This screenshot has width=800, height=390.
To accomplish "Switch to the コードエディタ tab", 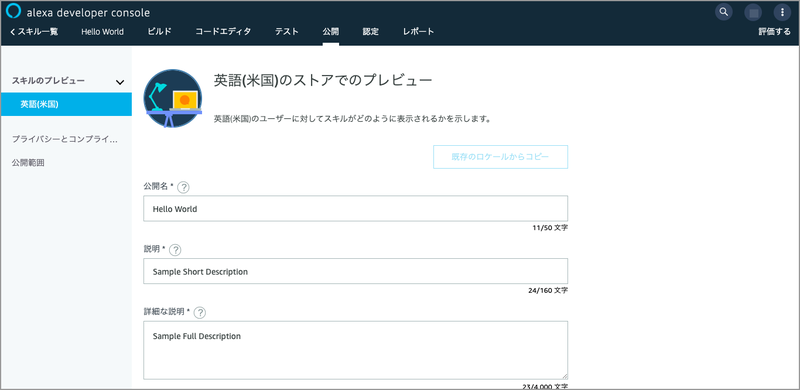I will [223, 32].
